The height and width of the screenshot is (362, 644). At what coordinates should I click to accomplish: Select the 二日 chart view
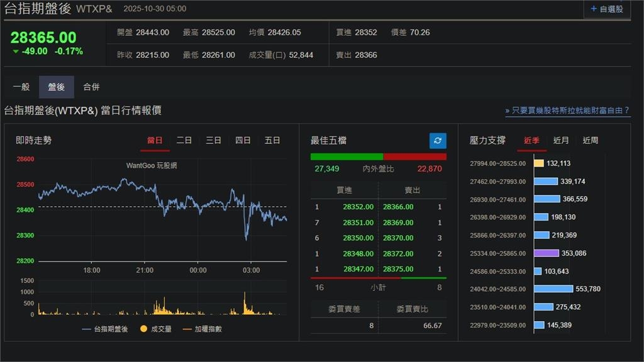(184, 140)
